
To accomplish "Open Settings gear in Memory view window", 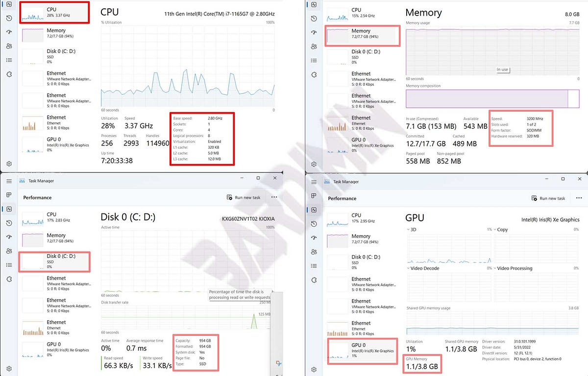I will click(x=314, y=164).
